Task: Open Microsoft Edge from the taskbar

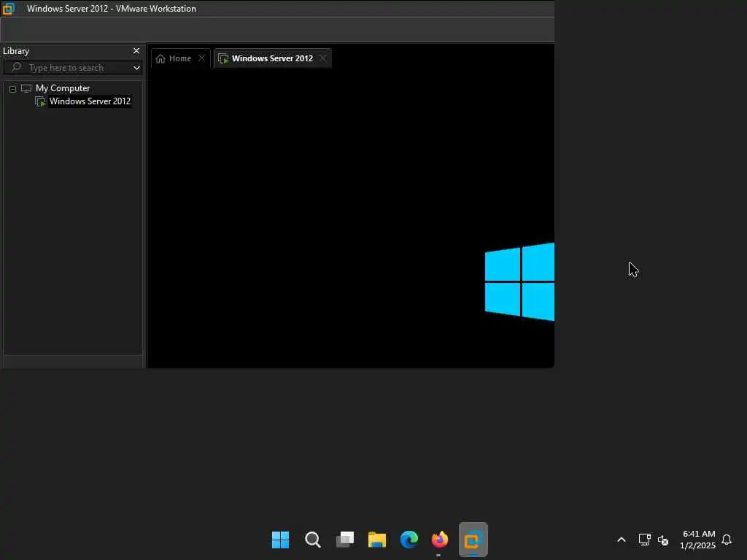Action: tap(409, 540)
